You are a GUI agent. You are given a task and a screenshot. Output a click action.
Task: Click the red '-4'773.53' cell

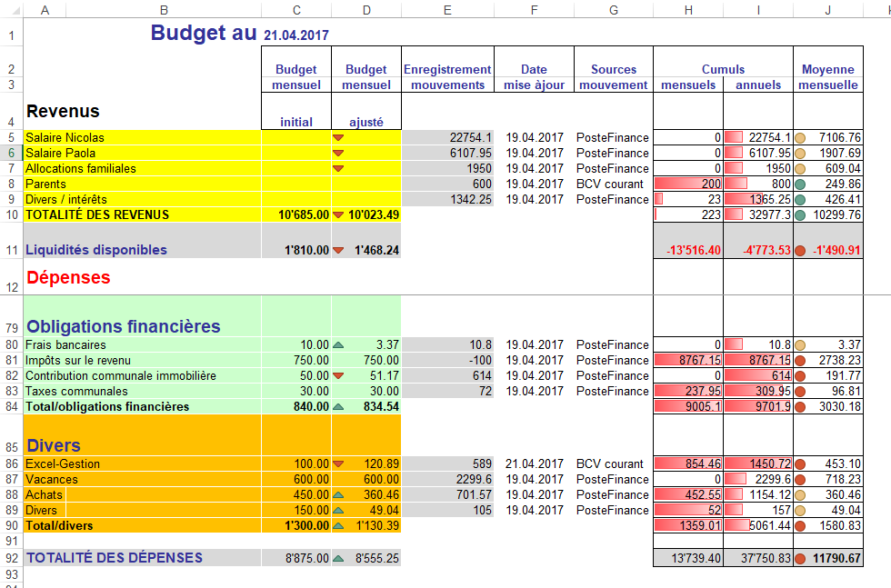click(758, 241)
